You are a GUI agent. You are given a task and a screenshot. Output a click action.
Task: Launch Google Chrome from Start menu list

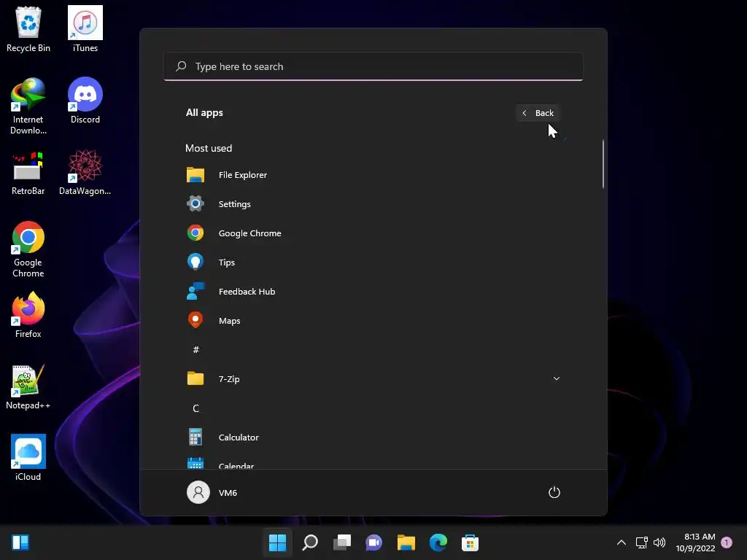click(373, 233)
